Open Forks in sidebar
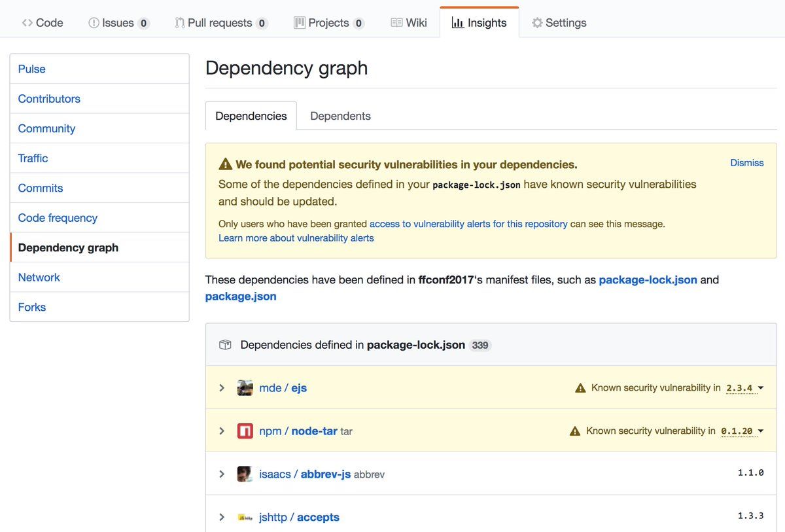Image resolution: width=785 pixels, height=532 pixels. [x=99, y=307]
